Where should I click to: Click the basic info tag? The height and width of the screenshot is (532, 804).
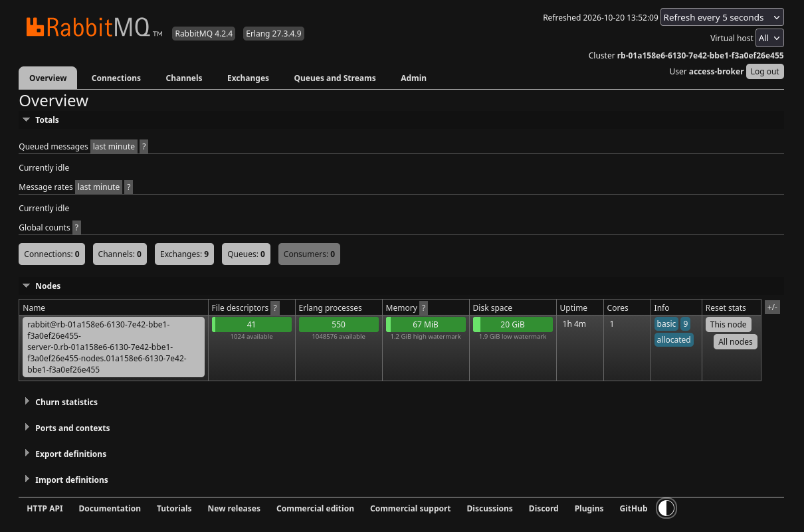click(x=666, y=324)
